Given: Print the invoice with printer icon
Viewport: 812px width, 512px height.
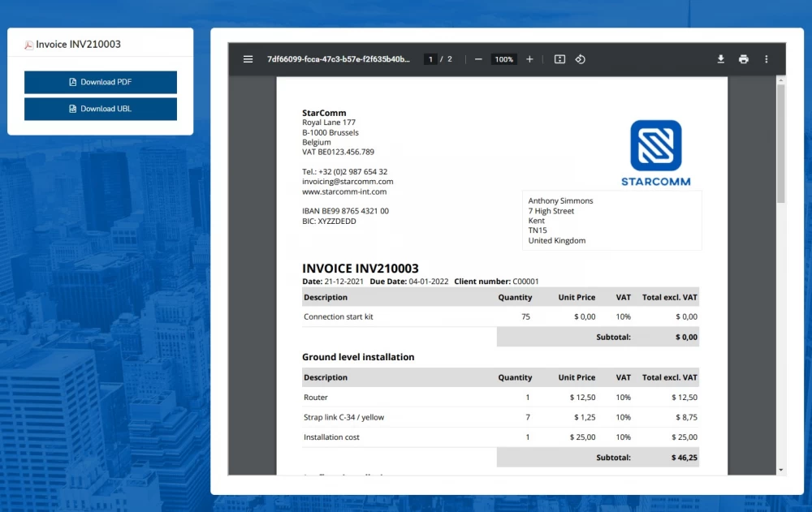Looking at the screenshot, I should point(743,59).
